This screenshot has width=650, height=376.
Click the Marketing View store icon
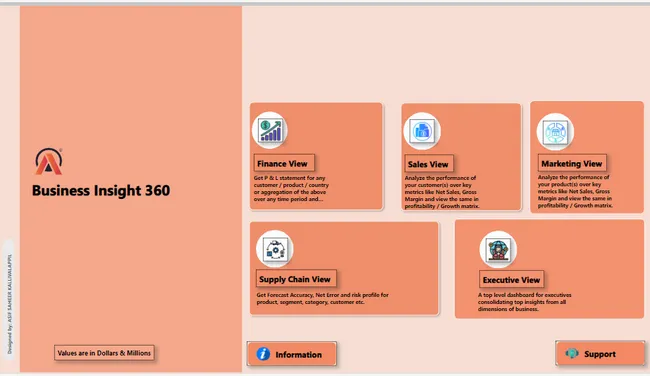(x=555, y=132)
